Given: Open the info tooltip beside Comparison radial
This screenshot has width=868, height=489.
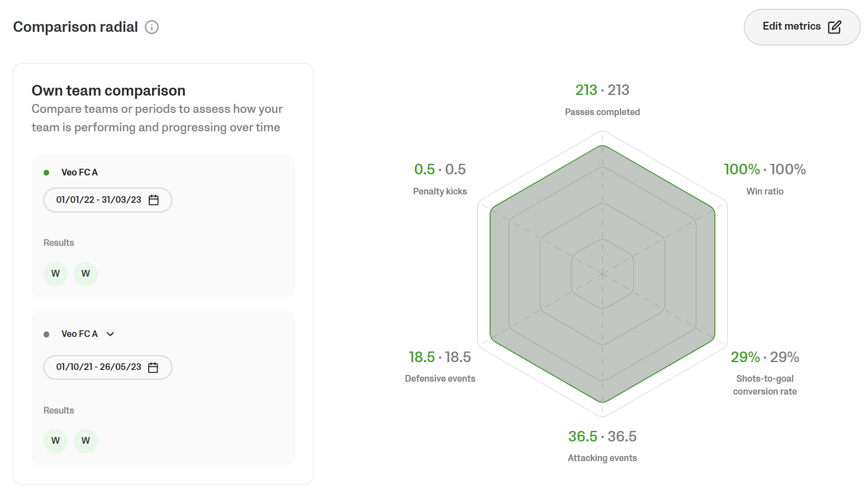Looking at the screenshot, I should click(151, 27).
